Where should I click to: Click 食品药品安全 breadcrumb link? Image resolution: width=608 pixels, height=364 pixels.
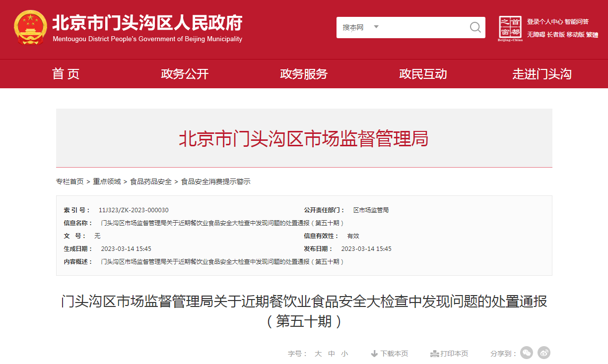point(151,182)
